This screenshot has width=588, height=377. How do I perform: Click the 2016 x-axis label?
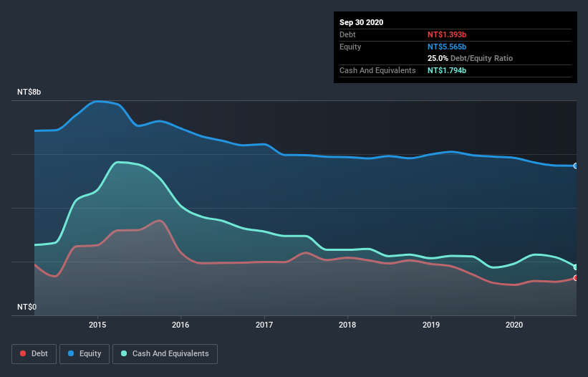(180, 325)
